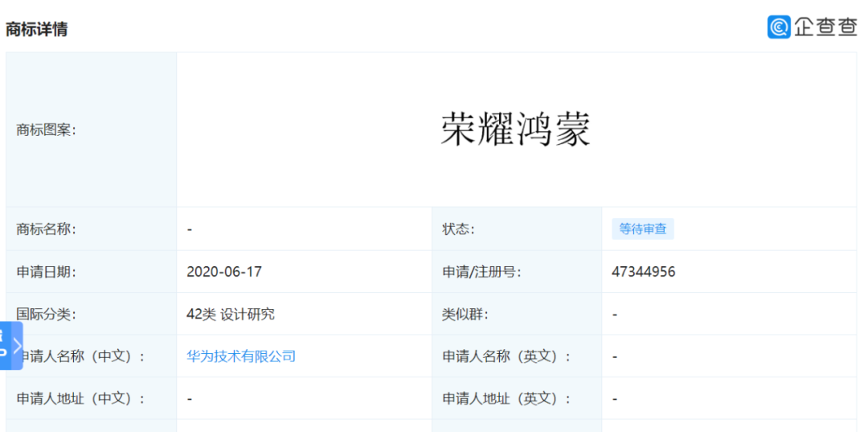Viewport: 868px width, 432px height.
Task: Select application date 2020-06-17
Action: [224, 272]
